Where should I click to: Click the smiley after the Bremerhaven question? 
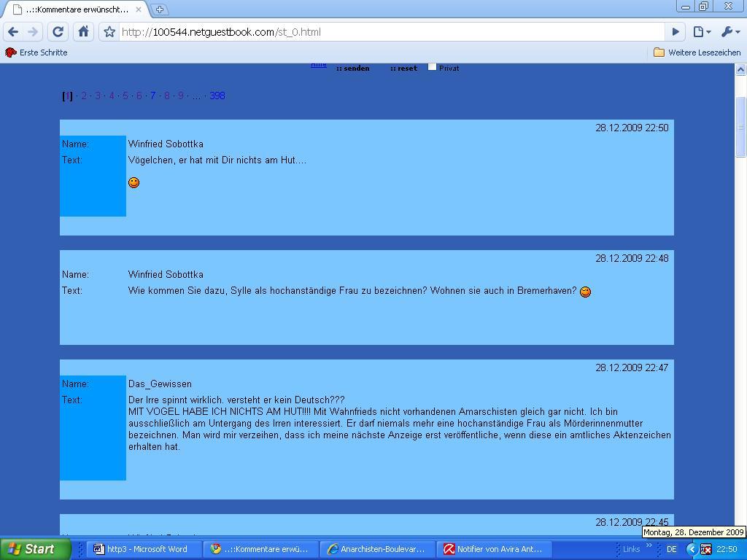(x=586, y=292)
